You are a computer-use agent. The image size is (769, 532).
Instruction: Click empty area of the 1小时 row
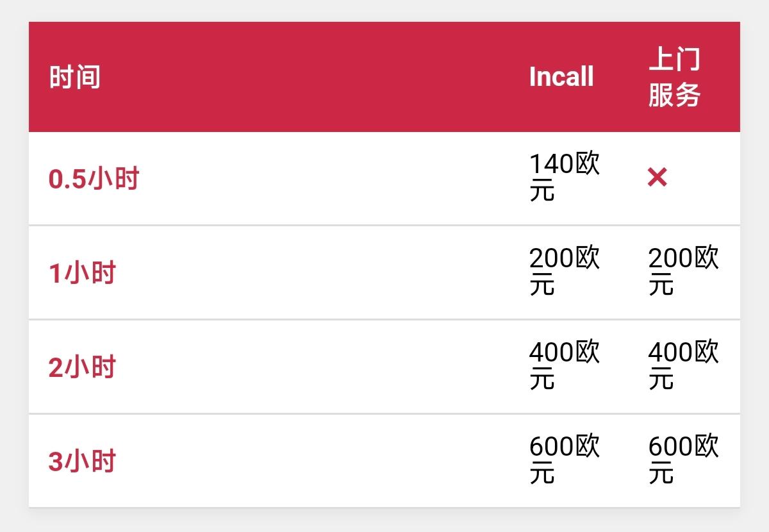point(320,272)
